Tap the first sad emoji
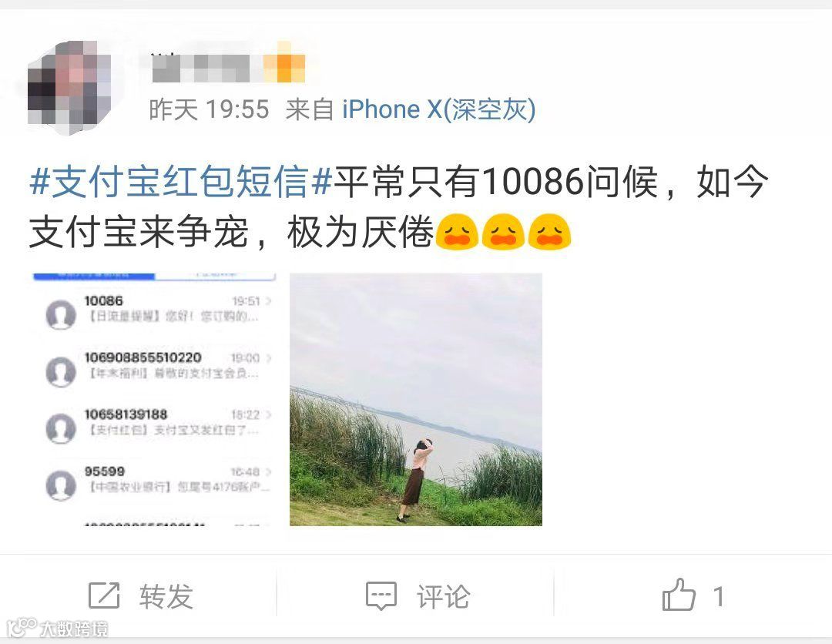832x644 pixels. pos(457,231)
